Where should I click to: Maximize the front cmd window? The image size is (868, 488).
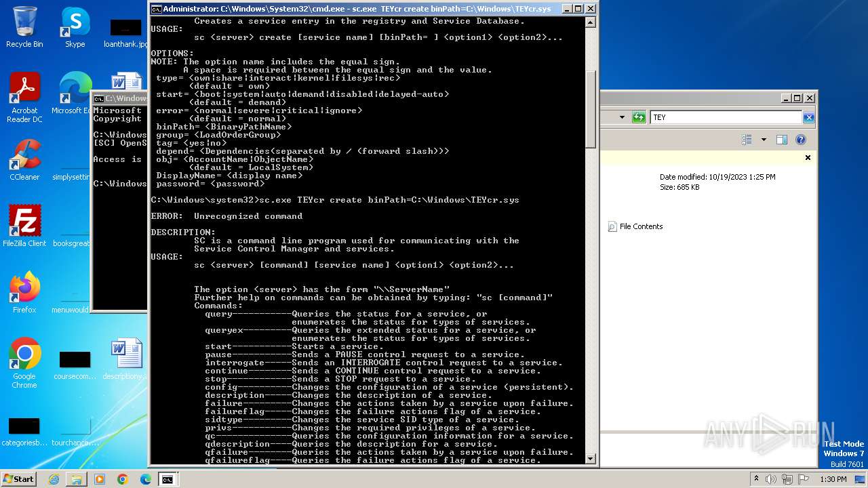(578, 9)
